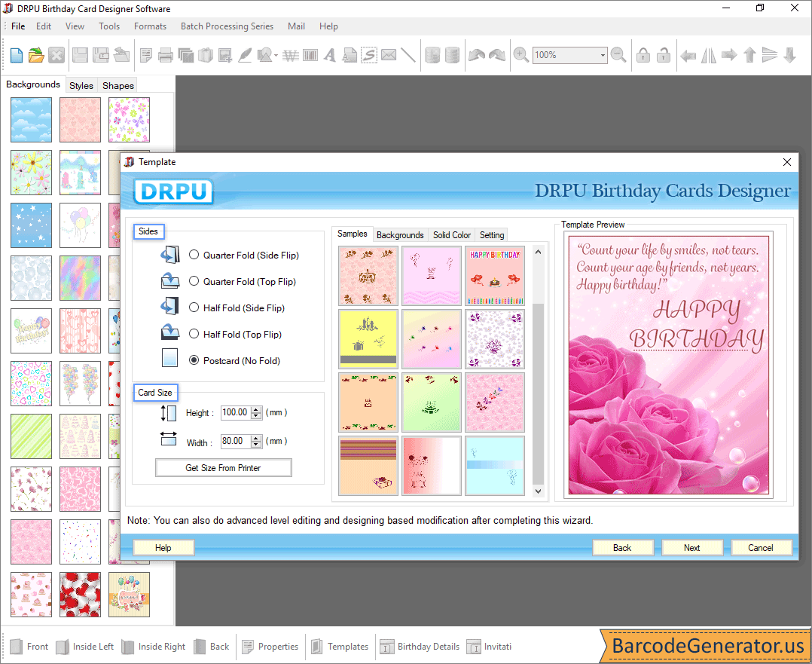Select the Text A tool icon
The width and height of the screenshot is (812, 664).
329,55
